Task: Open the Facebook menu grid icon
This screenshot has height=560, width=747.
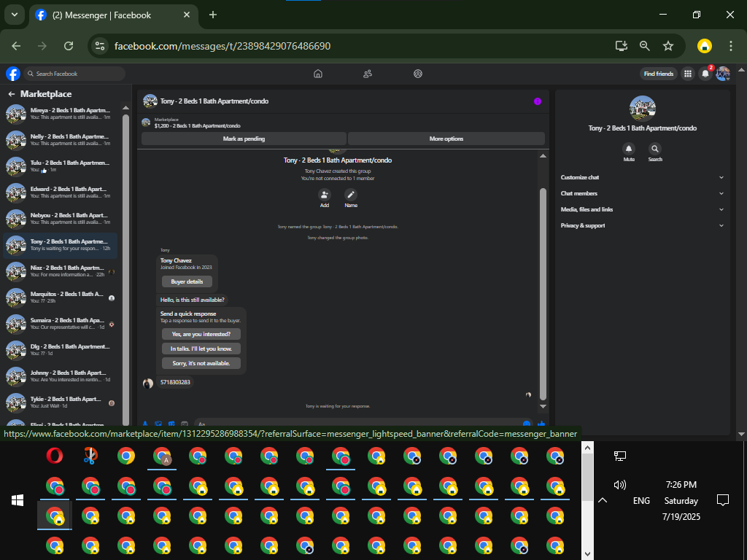Action: click(x=687, y=74)
